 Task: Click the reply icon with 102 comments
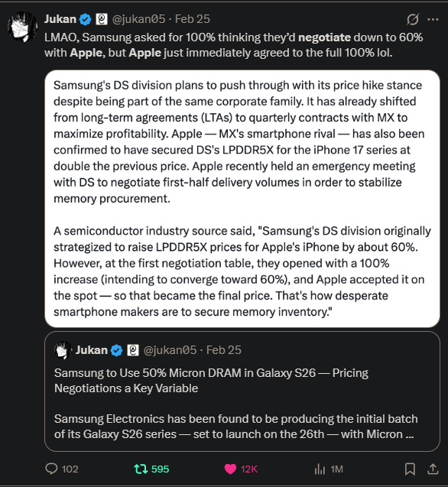pos(62,469)
